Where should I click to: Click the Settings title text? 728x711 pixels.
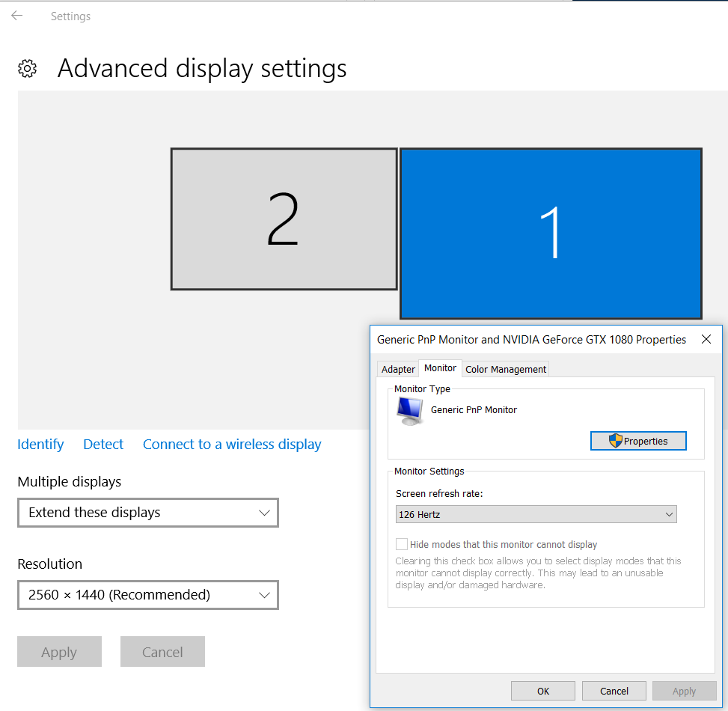[70, 16]
